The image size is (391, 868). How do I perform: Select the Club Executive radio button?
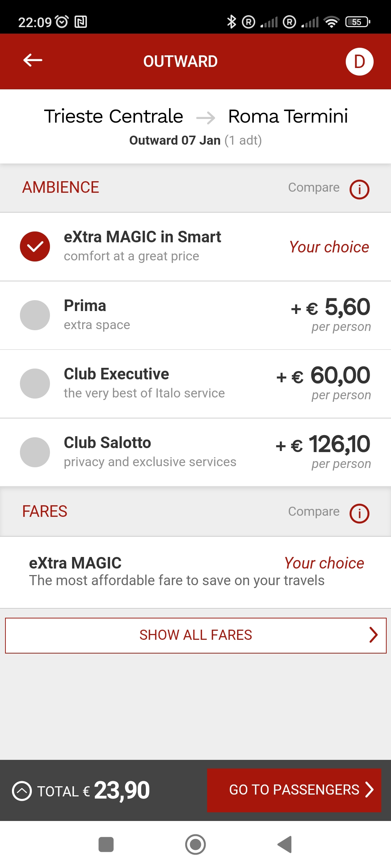[35, 383]
